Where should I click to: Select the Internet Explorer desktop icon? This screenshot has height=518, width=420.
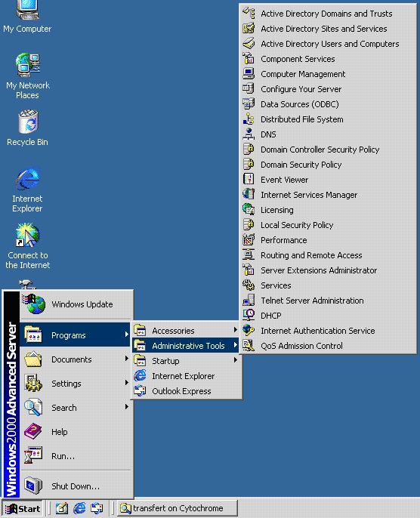pyautogui.click(x=28, y=190)
